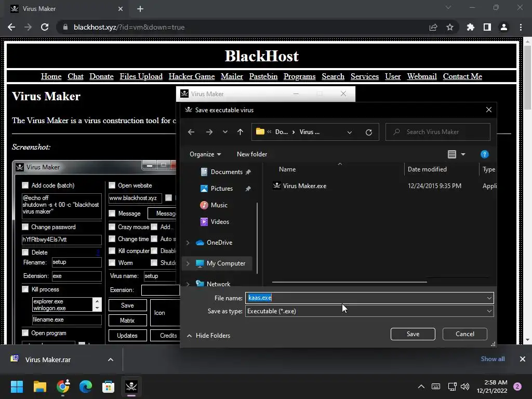532x399 pixels.
Task: Close the Save executable virus dialog
Action: [488, 110]
